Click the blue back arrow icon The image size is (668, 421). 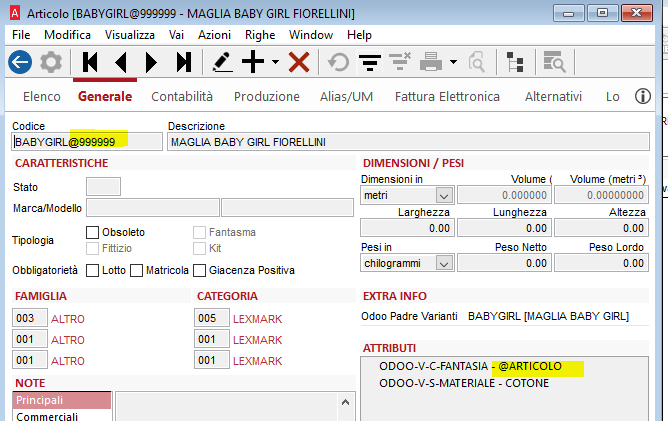(x=20, y=62)
